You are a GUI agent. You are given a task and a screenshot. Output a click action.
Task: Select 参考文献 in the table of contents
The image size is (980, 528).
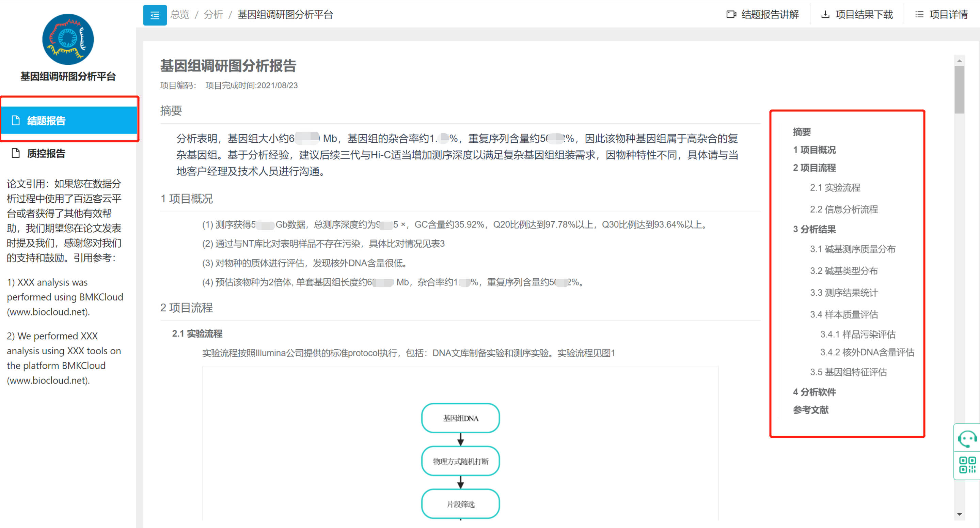pos(810,410)
